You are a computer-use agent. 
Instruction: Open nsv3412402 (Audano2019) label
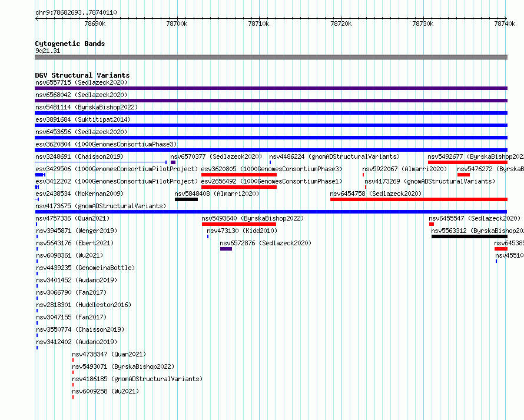(x=77, y=342)
